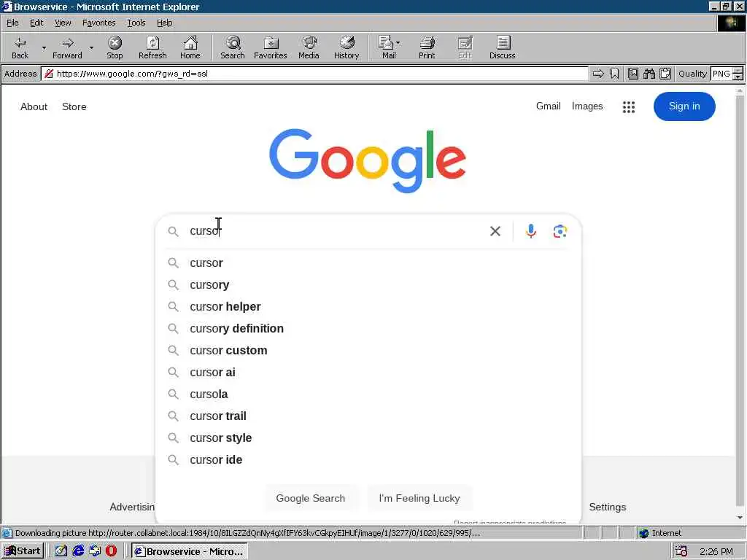This screenshot has height=560, width=747.
Task: Open Google's About link
Action: coord(34,106)
